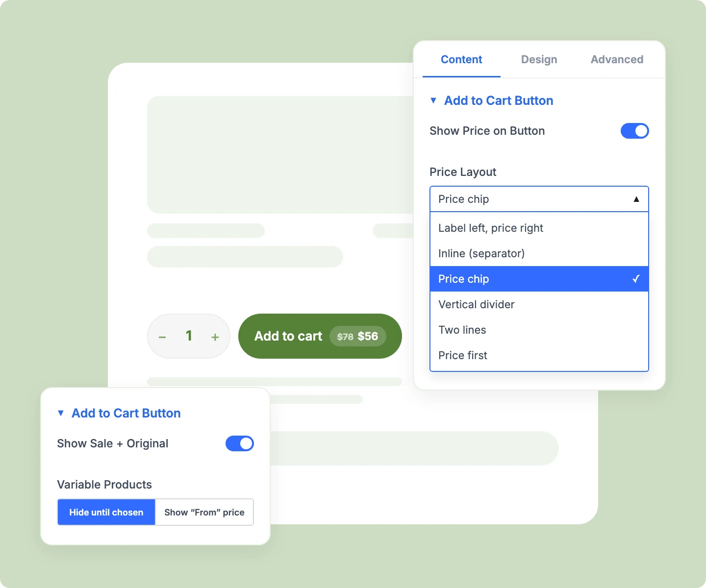Collapse Add to Cart Button section in right panel
Image resolution: width=706 pixels, height=588 pixels.
pos(492,100)
